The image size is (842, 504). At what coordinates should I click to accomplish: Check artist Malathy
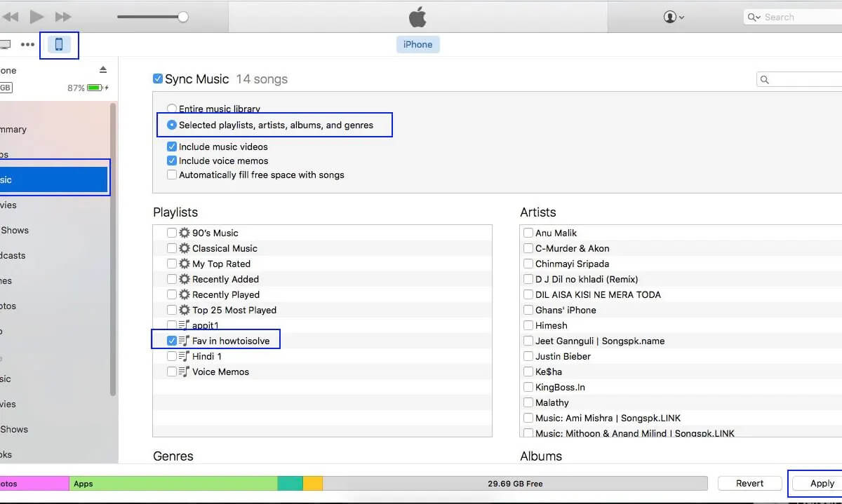pos(528,402)
